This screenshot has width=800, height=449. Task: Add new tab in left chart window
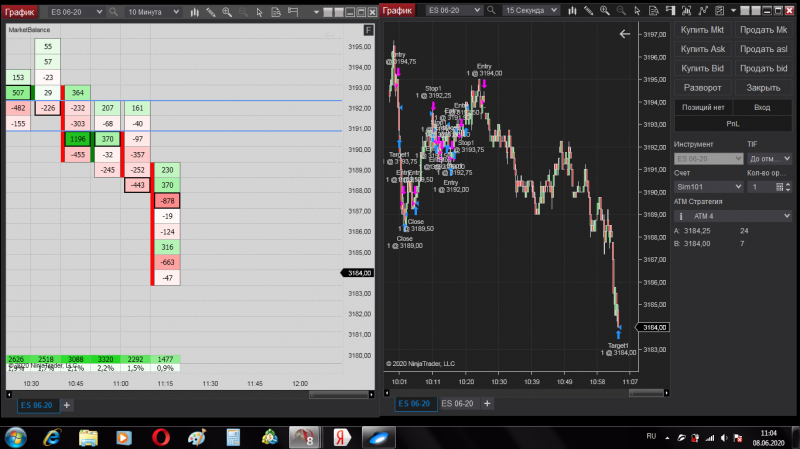click(66, 405)
